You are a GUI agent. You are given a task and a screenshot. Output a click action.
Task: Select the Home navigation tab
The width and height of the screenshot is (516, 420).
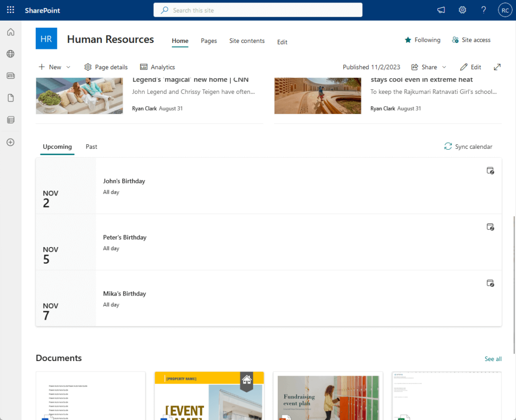[x=180, y=41]
